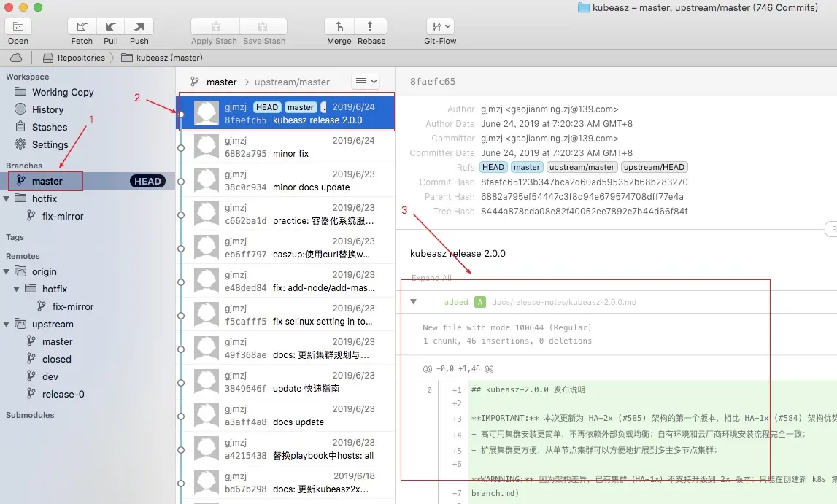Select commit e48ded84 fix add-node
The width and height of the screenshot is (837, 504).
285,281
